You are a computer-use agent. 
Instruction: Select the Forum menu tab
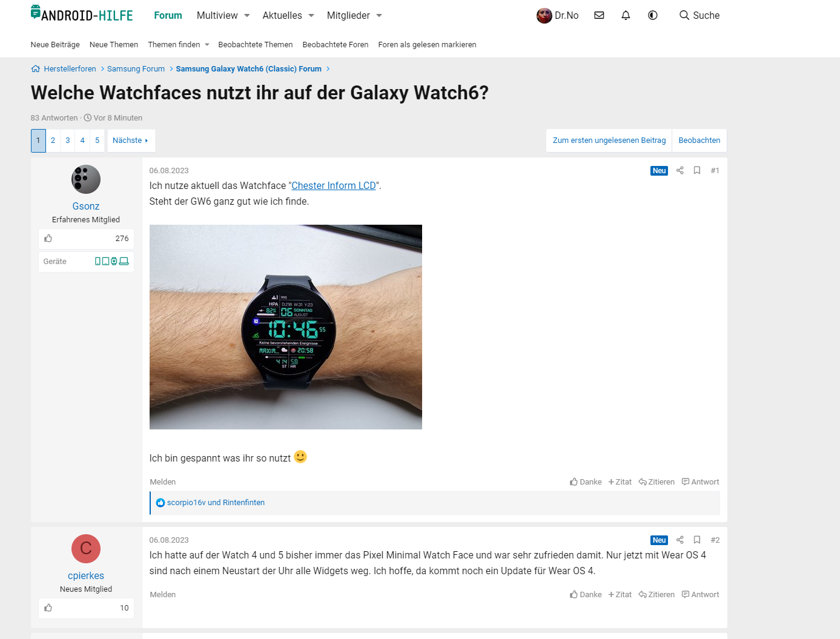[x=168, y=15]
